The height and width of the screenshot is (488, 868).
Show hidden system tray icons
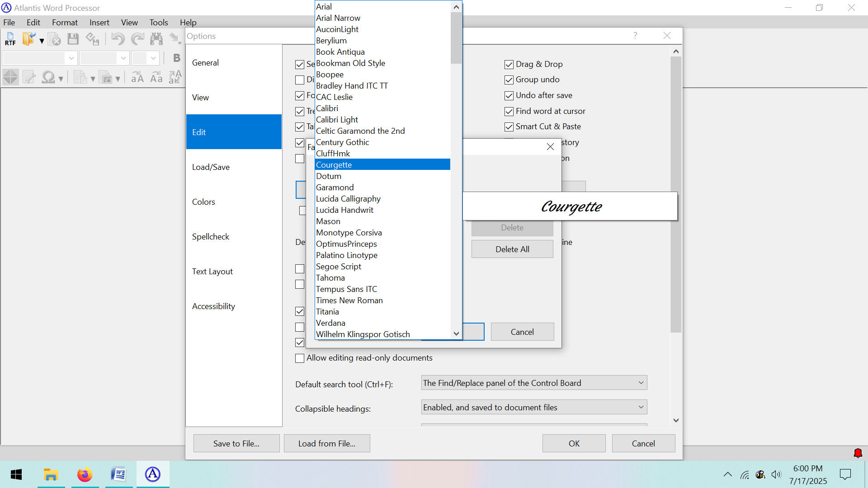point(727,474)
